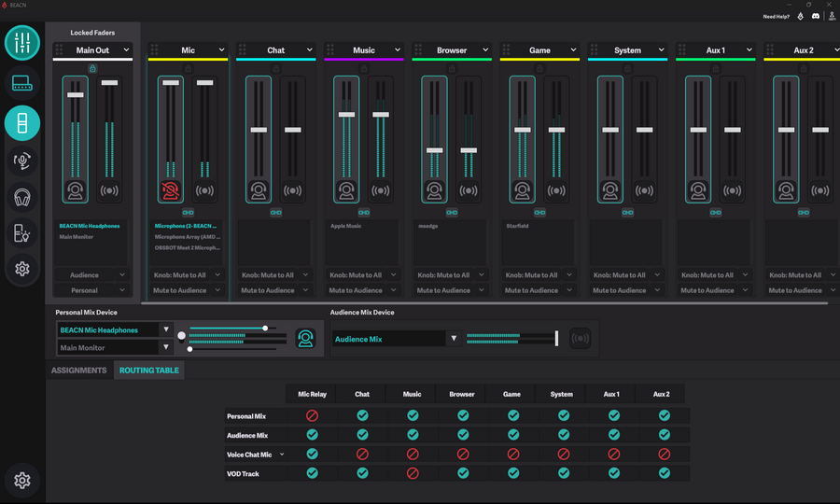840x504 pixels.
Task: Open the Music channel name dropdown
Action: pos(397,49)
